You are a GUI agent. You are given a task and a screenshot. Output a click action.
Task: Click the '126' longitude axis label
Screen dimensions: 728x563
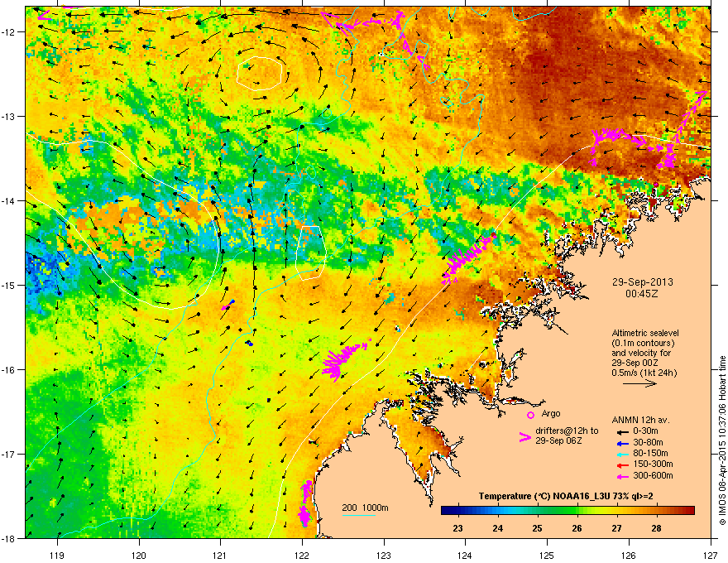click(x=629, y=555)
